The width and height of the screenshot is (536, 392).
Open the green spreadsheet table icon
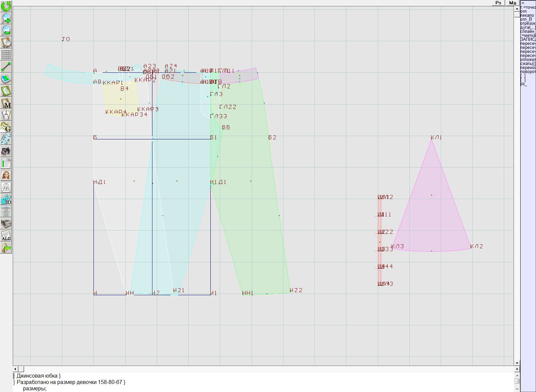coord(6,164)
